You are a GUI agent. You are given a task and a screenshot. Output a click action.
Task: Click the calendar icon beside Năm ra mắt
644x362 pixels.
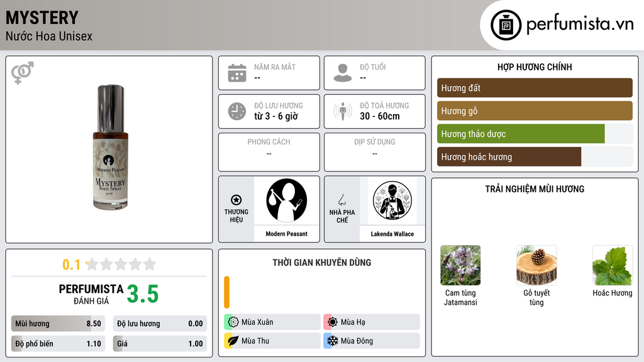[237, 73]
